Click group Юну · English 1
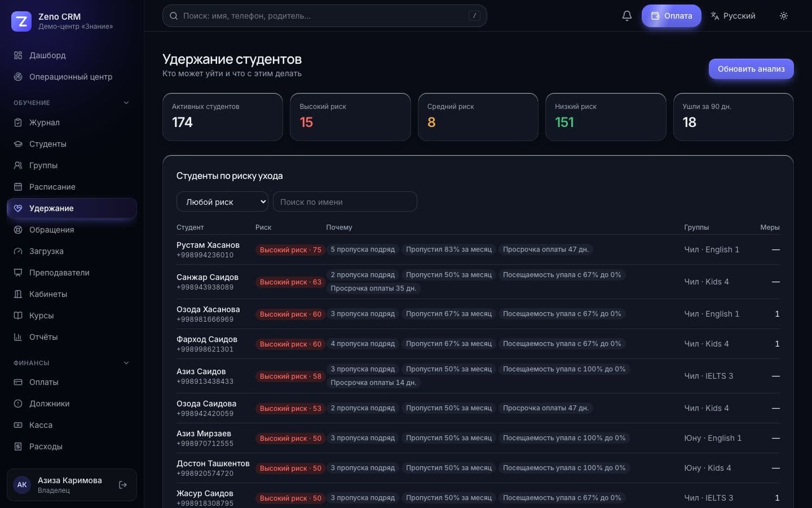 point(713,438)
